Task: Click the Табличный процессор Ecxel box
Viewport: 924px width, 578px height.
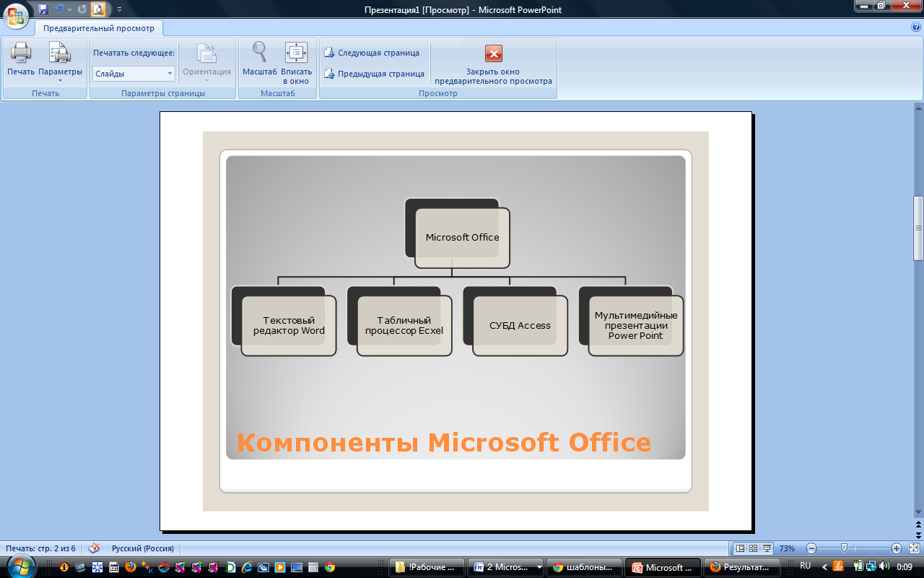Action: (x=404, y=326)
